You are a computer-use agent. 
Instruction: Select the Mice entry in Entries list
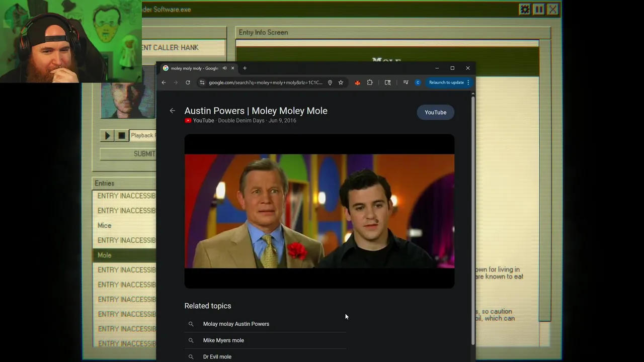click(124, 225)
